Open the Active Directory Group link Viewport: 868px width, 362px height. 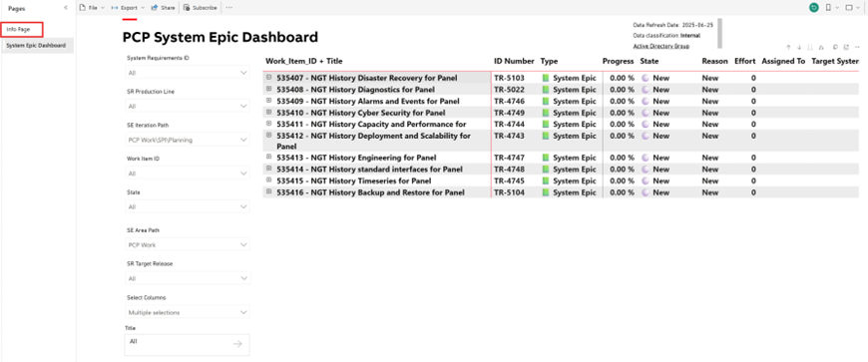pyautogui.click(x=660, y=46)
